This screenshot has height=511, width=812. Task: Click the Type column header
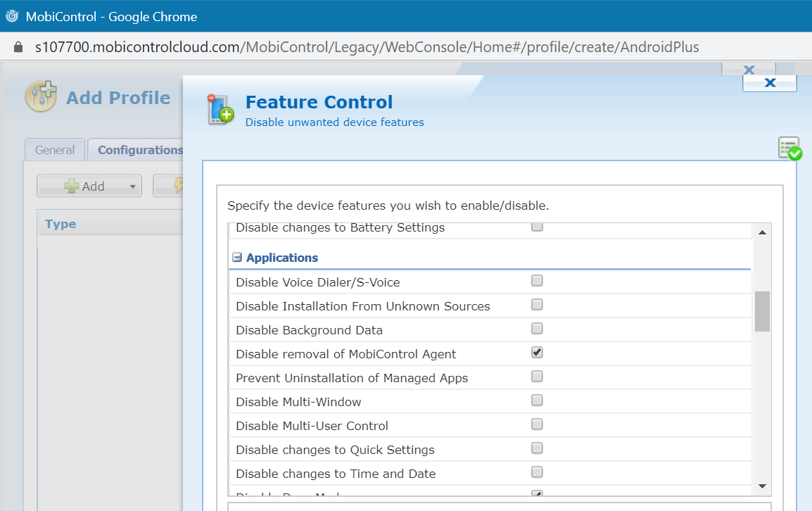(x=61, y=224)
